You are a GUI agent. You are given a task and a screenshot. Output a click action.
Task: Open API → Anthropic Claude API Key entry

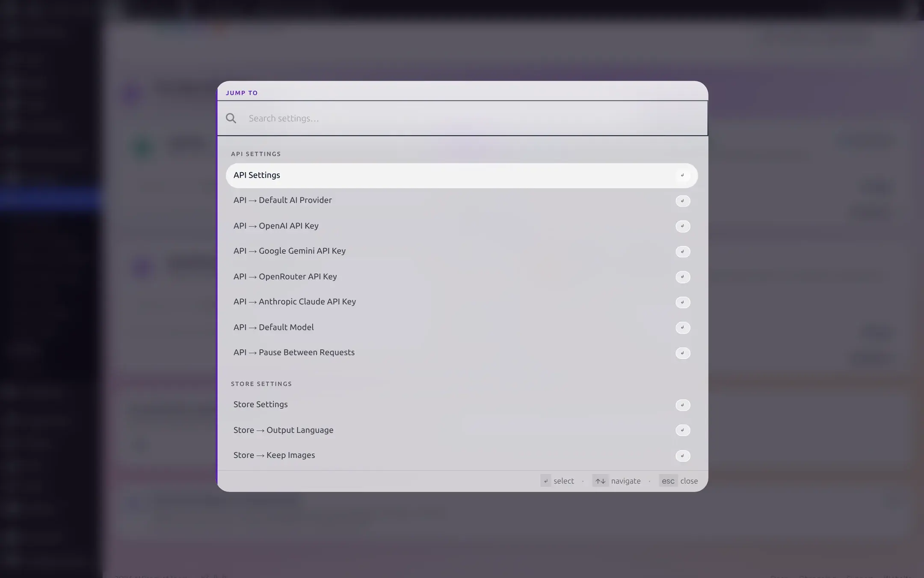[x=462, y=302]
